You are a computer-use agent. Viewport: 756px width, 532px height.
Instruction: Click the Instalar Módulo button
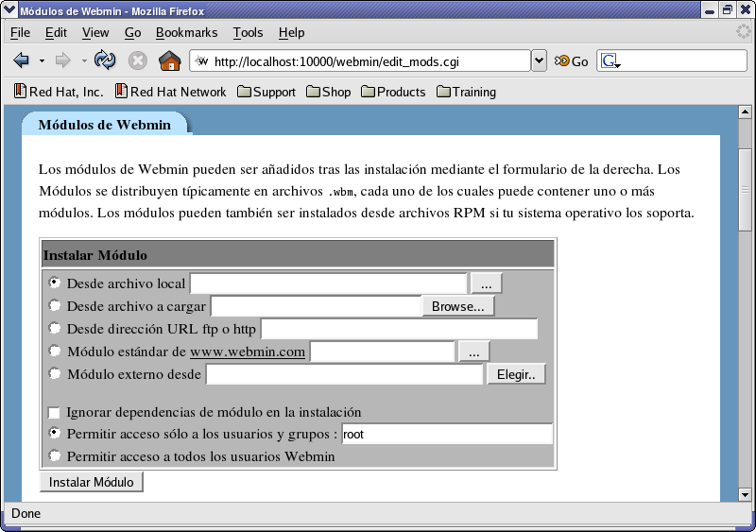pos(91,482)
